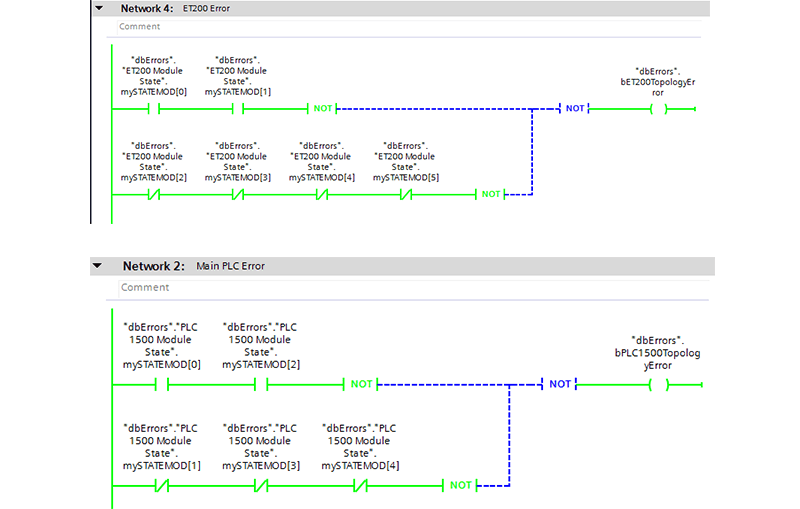800x509 pixels.
Task: Click the Network 2 comment field
Action: click(414, 288)
